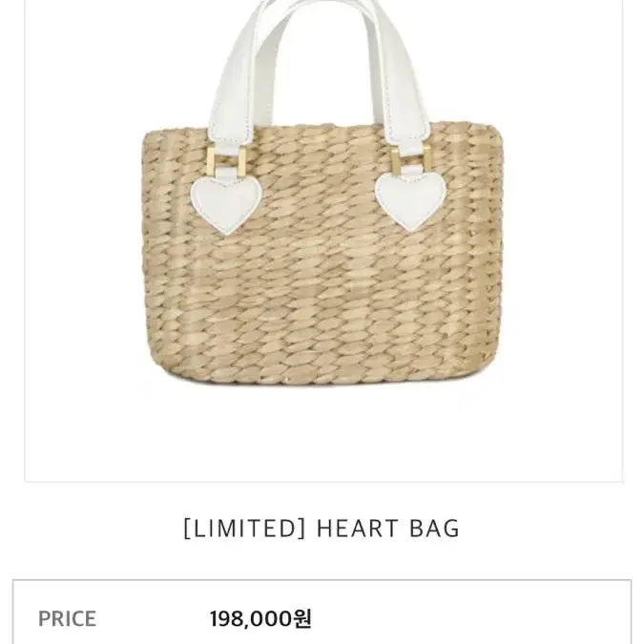
Task: Click the gap between the two handles
Action: coord(322,66)
